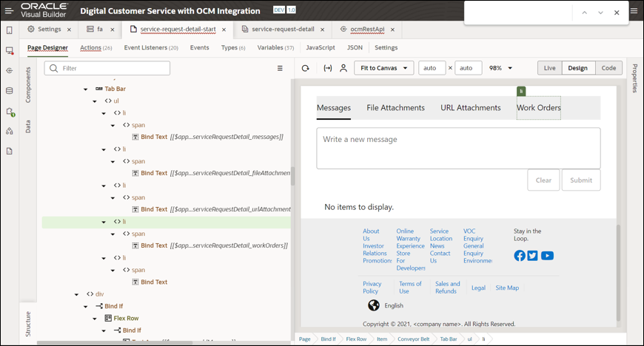Close the ocmRestApi tab

392,30
